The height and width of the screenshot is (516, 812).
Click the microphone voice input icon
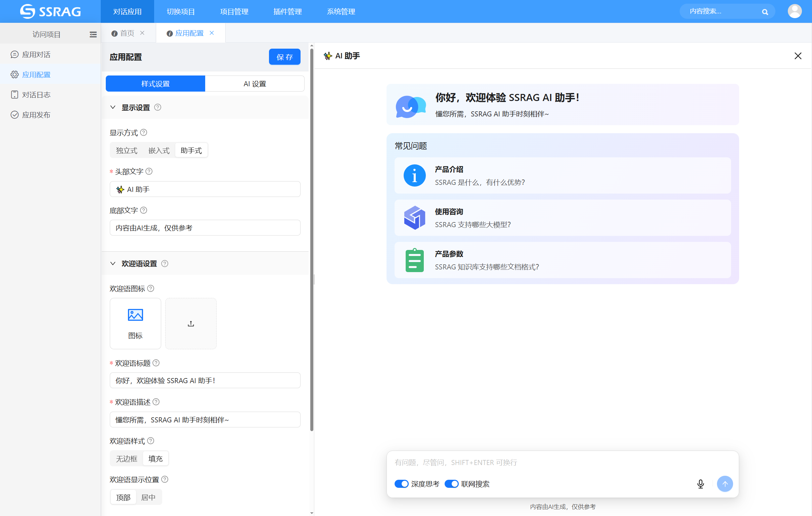[701, 484]
